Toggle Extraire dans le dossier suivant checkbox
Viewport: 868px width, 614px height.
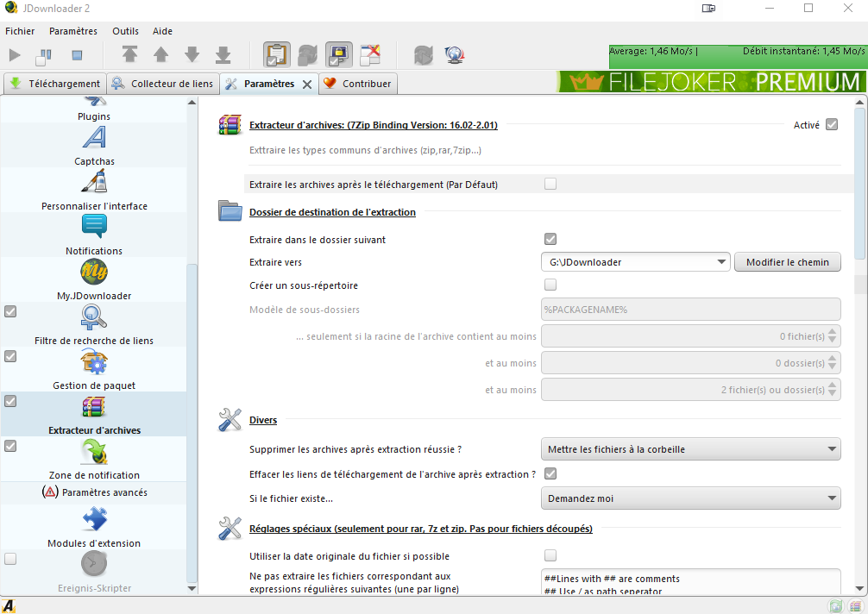click(x=550, y=239)
